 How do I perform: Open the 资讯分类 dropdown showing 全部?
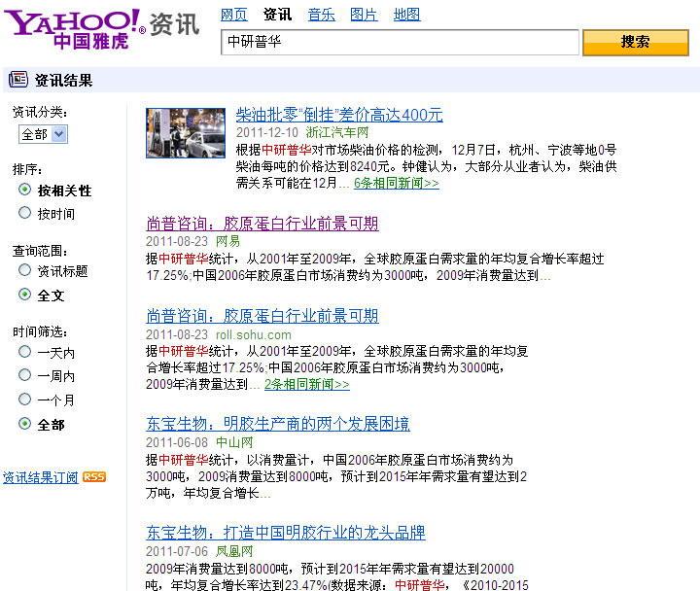click(43, 134)
